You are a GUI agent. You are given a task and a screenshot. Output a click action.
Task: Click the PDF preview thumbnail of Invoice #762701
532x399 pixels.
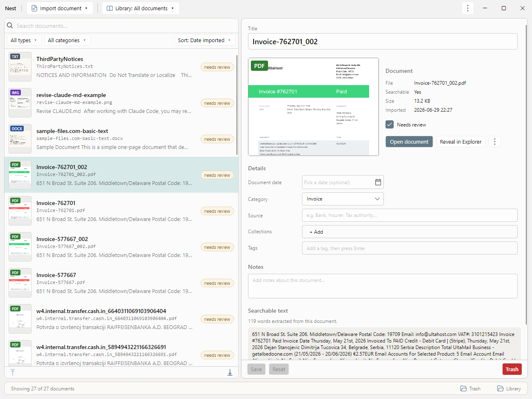313,107
